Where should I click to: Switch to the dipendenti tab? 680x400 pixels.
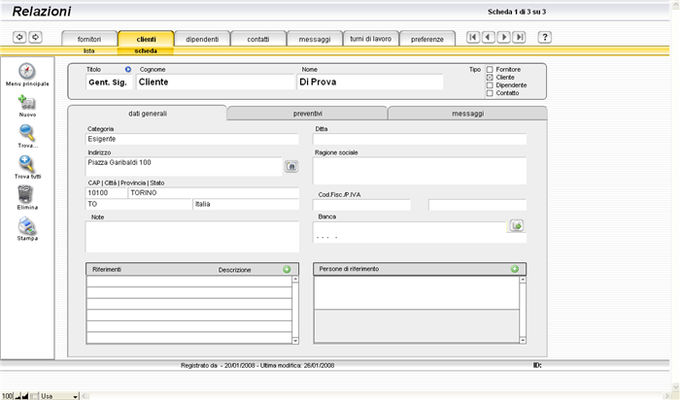(202, 39)
